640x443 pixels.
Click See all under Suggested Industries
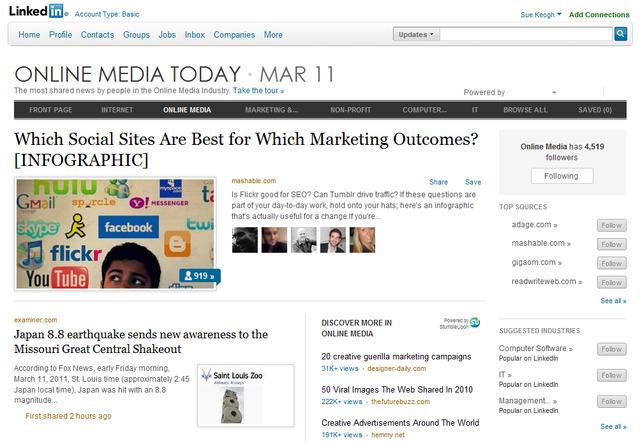pyautogui.click(x=613, y=427)
